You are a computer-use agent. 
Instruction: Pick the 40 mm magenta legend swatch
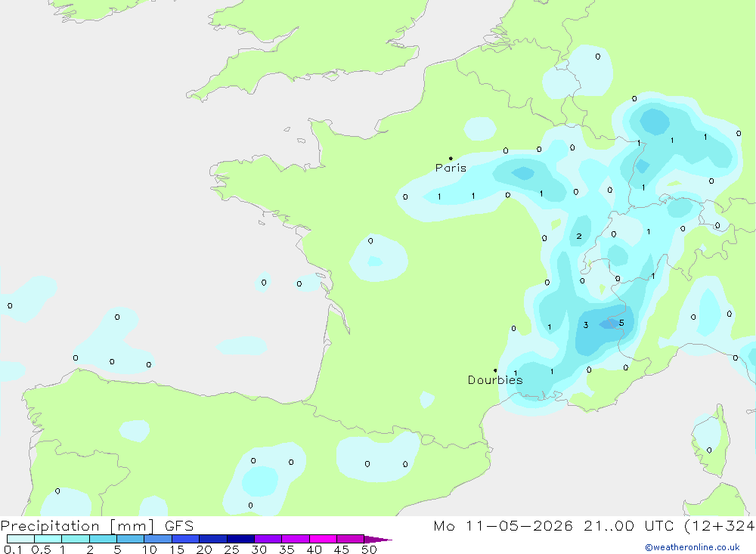(323, 539)
